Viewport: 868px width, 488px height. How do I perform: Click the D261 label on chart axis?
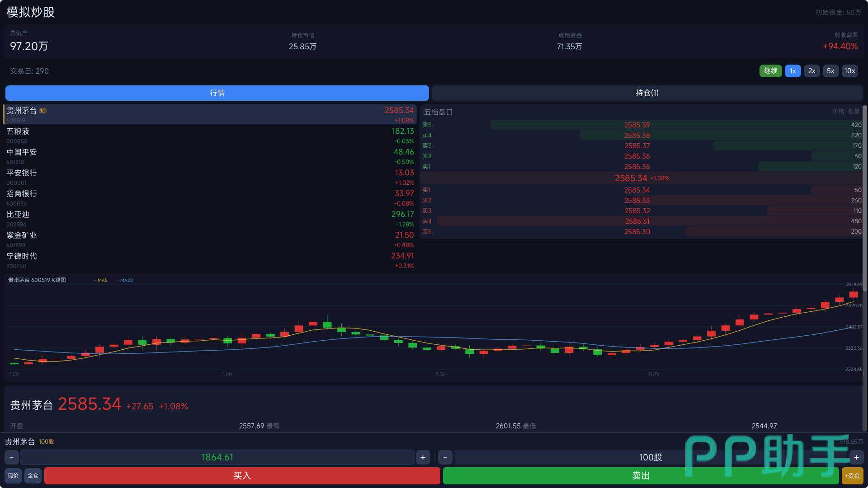441,374
